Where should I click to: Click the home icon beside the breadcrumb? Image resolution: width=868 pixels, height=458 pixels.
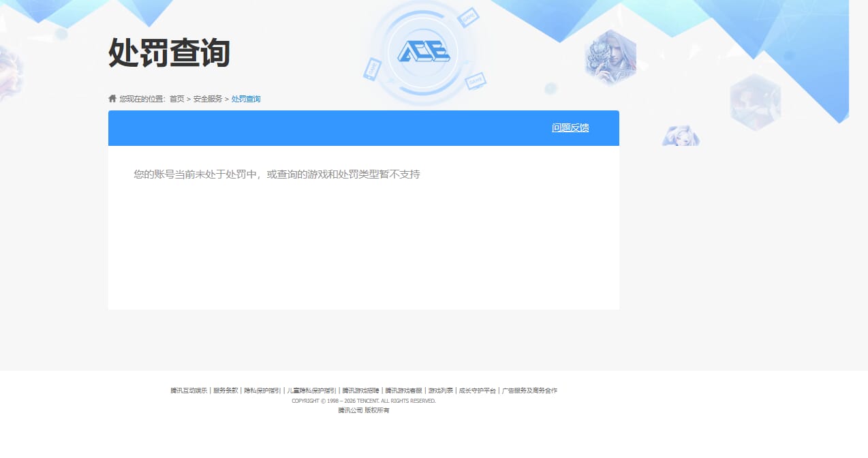[112, 98]
